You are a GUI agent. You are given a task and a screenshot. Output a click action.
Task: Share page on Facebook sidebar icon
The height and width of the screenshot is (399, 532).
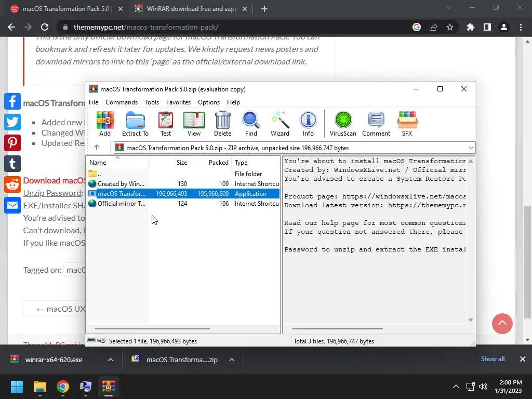[12, 101]
